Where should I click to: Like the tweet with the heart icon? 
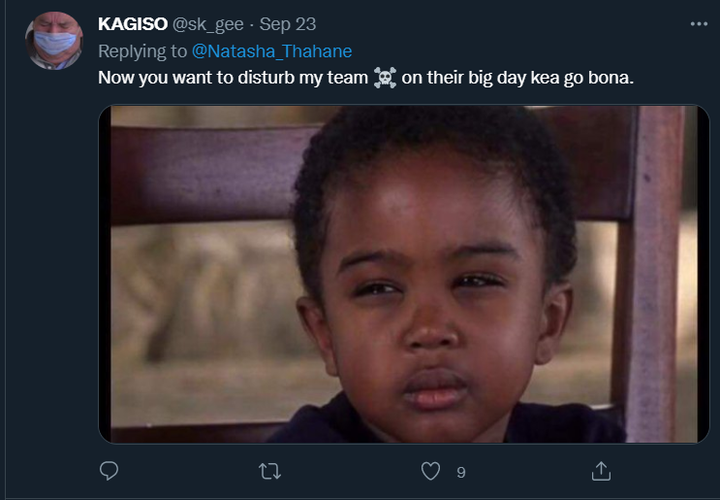tap(430, 471)
